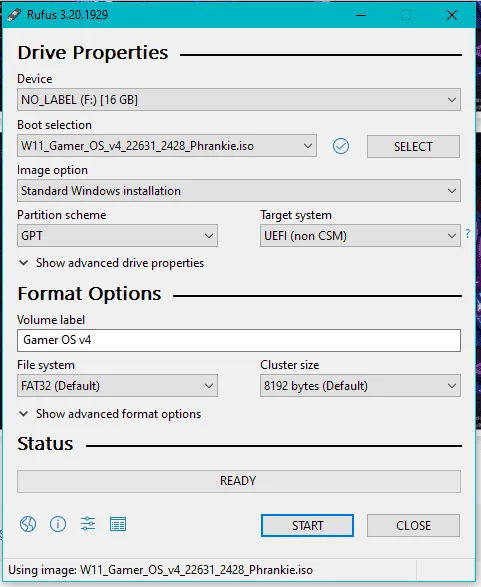Open the Device dropdown NO_LABEL (F:)
Screen dimensions: 481x587
pyautogui.click(x=239, y=100)
